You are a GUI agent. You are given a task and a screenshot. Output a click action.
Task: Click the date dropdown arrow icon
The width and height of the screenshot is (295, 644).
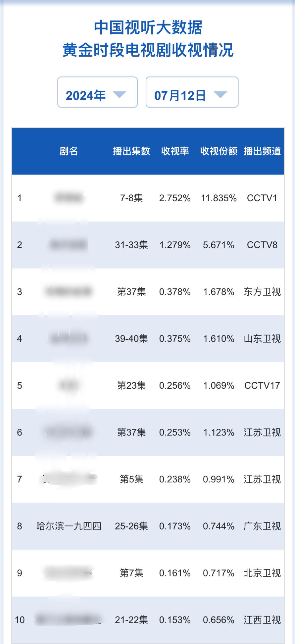tap(220, 95)
